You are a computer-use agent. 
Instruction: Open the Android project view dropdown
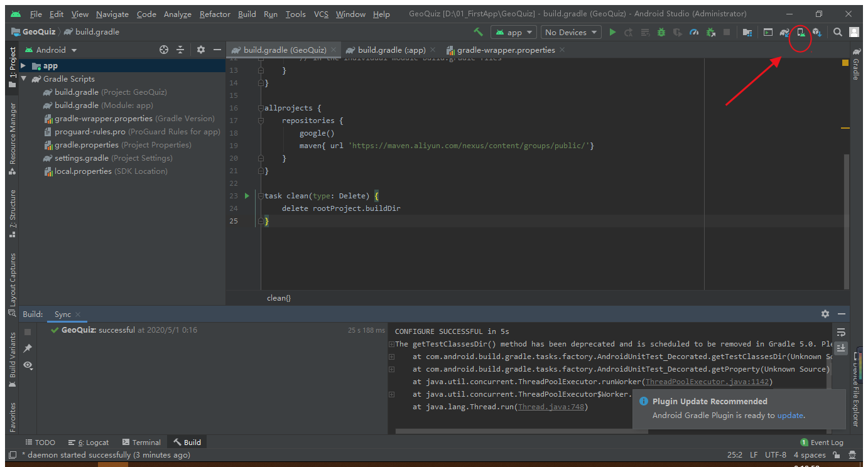click(x=51, y=50)
